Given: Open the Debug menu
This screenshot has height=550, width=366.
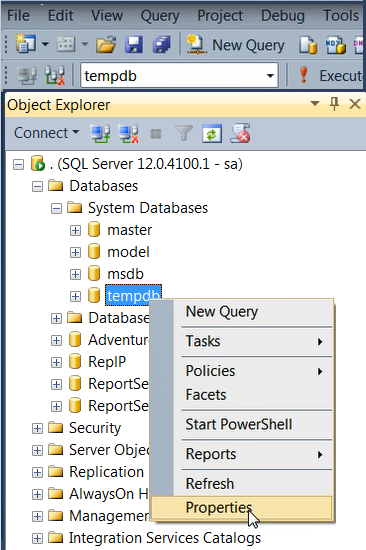Looking at the screenshot, I should [x=283, y=16].
